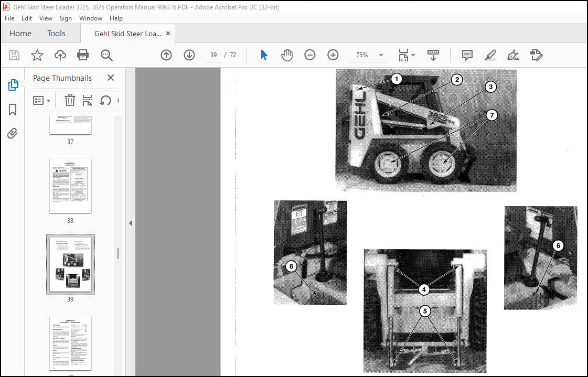Close the Page Thumbnails panel
This screenshot has height=377, width=588.
coord(111,78)
